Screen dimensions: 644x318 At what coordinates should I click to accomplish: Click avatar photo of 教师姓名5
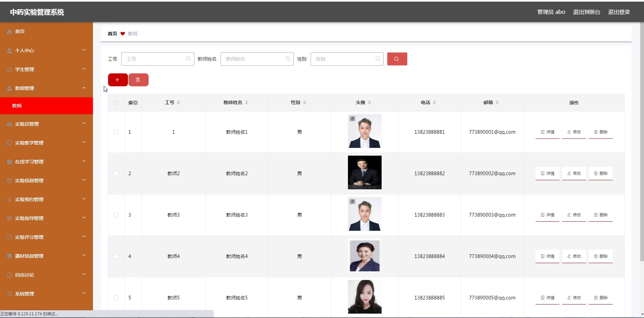[365, 297]
